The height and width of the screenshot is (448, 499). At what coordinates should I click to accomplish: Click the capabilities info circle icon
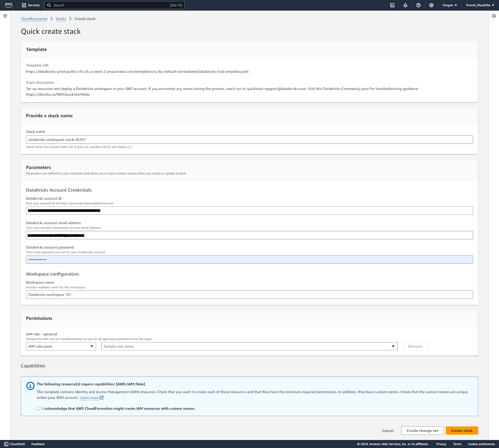coord(30,386)
